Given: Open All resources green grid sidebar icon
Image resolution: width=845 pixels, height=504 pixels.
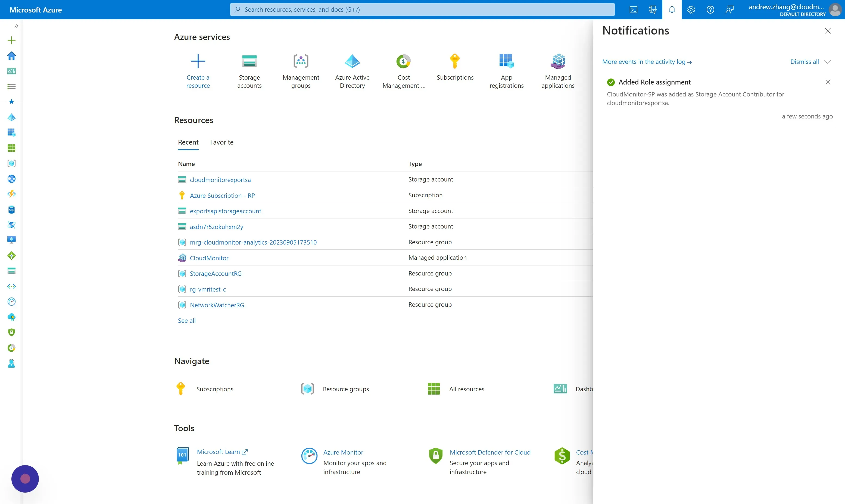Looking at the screenshot, I should [11, 148].
